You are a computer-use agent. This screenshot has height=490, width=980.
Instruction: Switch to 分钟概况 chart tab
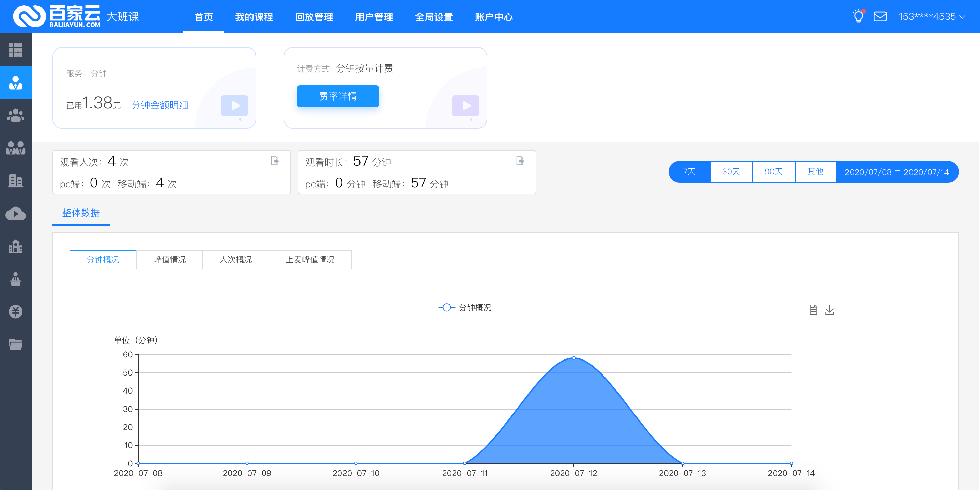pos(103,259)
